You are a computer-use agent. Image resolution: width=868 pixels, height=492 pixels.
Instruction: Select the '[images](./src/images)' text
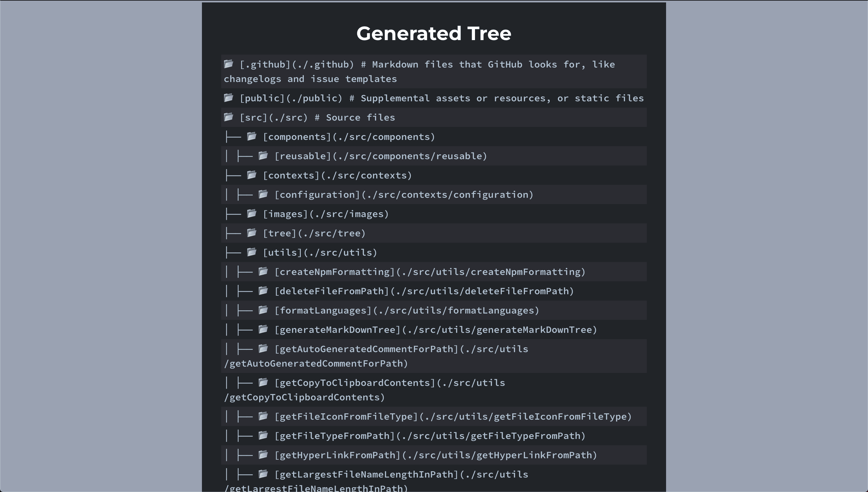click(x=326, y=214)
